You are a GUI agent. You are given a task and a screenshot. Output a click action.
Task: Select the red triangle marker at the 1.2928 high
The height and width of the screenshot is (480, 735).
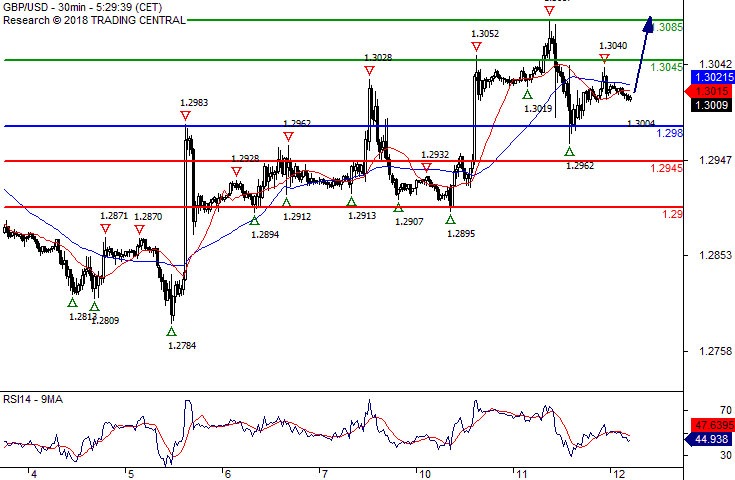point(236,172)
